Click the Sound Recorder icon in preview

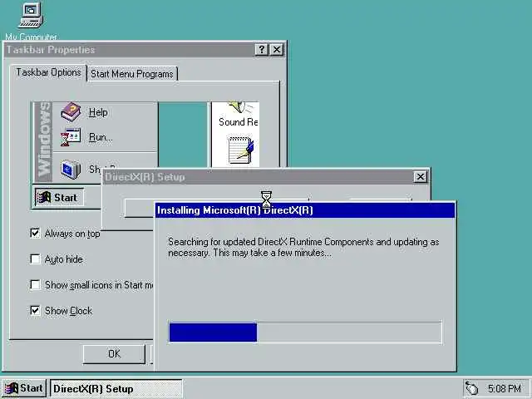pyautogui.click(x=241, y=108)
